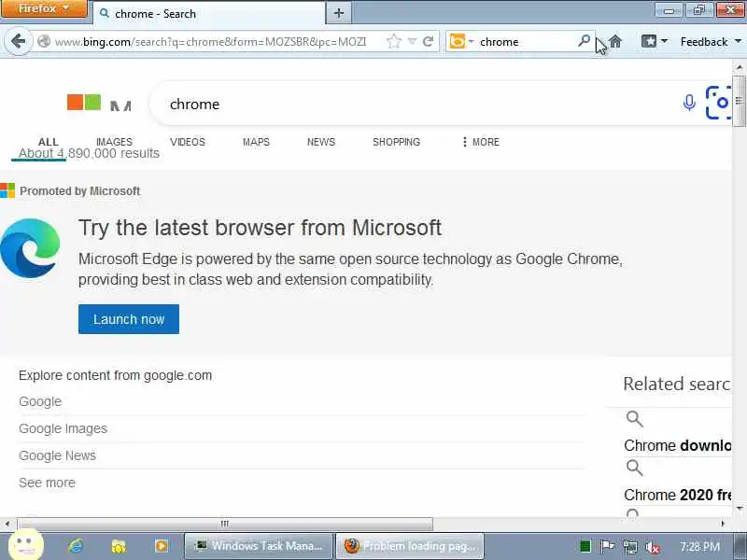Open Internet Explorer from taskbar
This screenshot has height=560, width=747.
(x=76, y=546)
